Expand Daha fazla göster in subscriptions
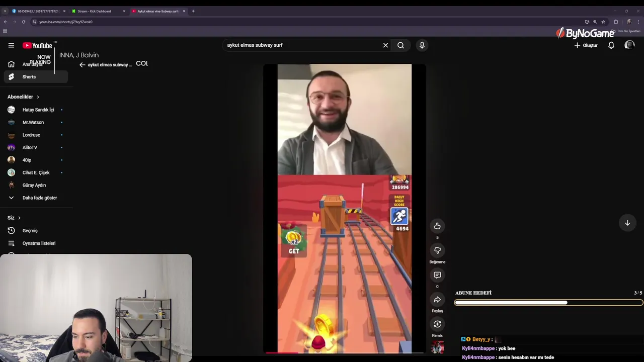Image resolution: width=644 pixels, height=362 pixels. (x=36, y=198)
